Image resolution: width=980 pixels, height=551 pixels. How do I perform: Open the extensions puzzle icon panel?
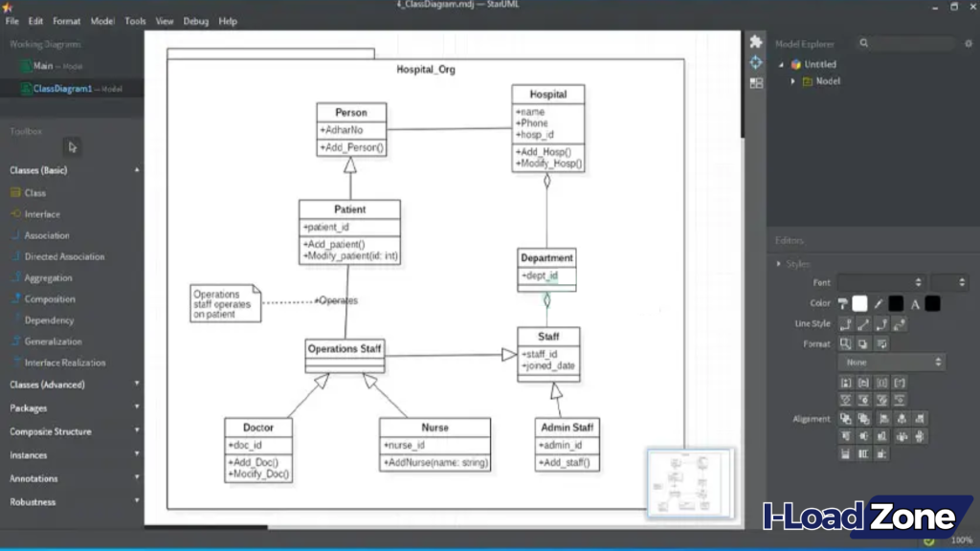click(755, 41)
